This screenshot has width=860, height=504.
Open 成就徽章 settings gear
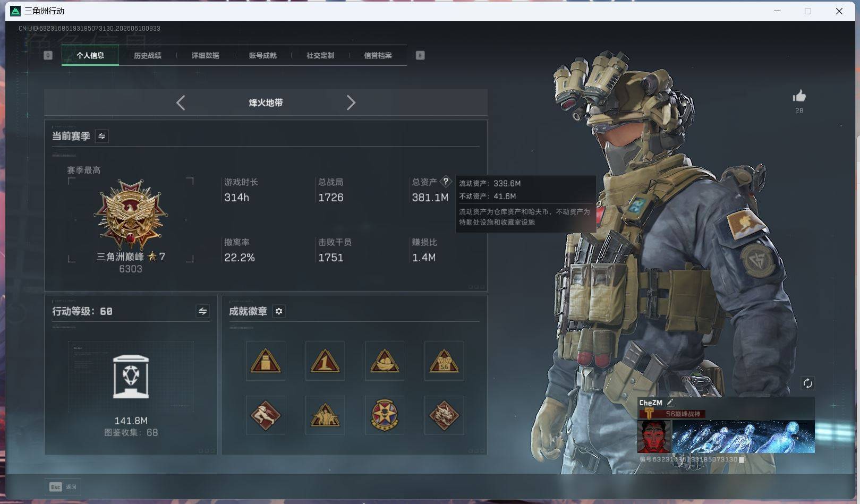click(279, 311)
